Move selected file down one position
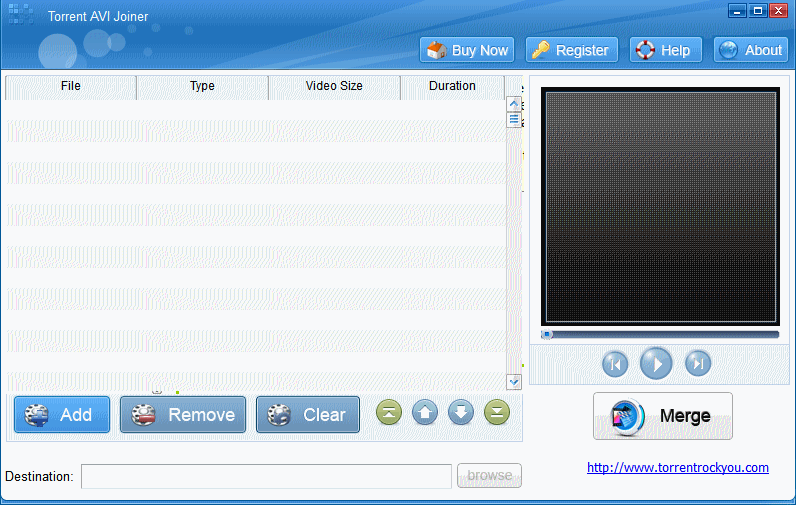The height and width of the screenshot is (505, 796). click(x=460, y=413)
